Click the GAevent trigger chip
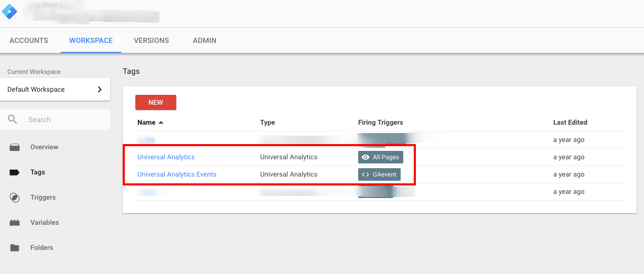The width and height of the screenshot is (644, 274). pyautogui.click(x=379, y=174)
